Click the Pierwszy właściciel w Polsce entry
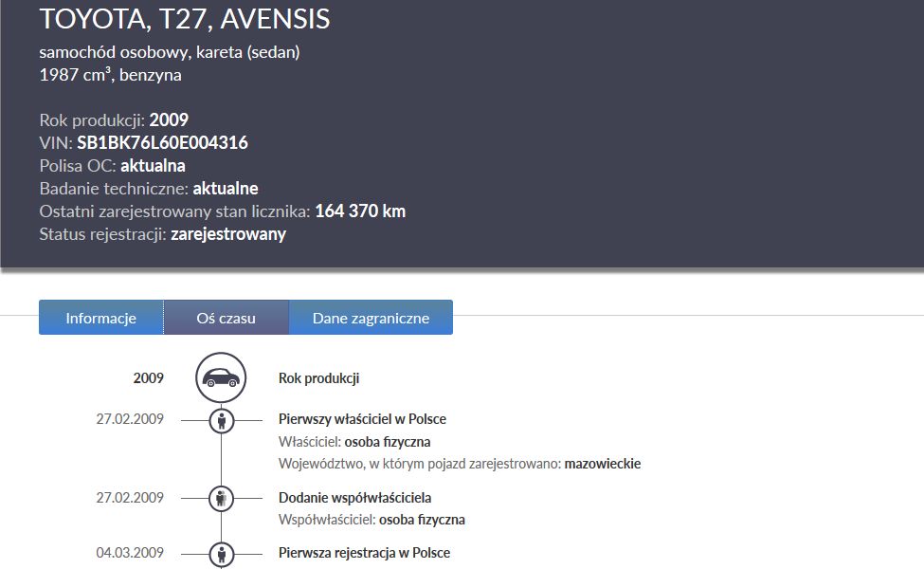 pos(362,419)
